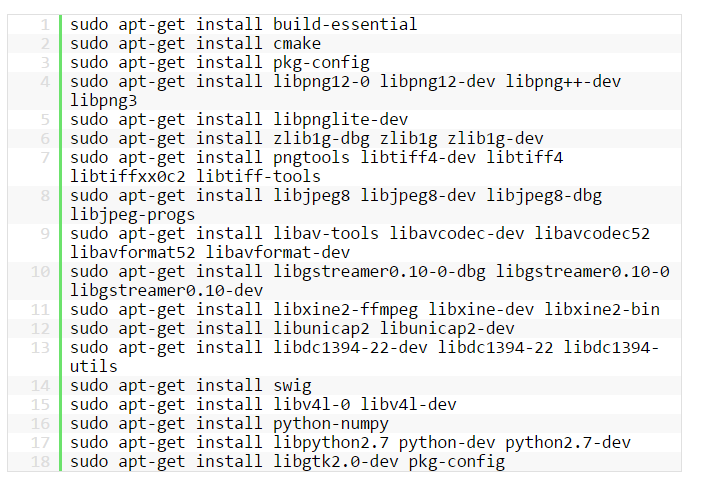Click the word swig in the code

[x=292, y=385]
